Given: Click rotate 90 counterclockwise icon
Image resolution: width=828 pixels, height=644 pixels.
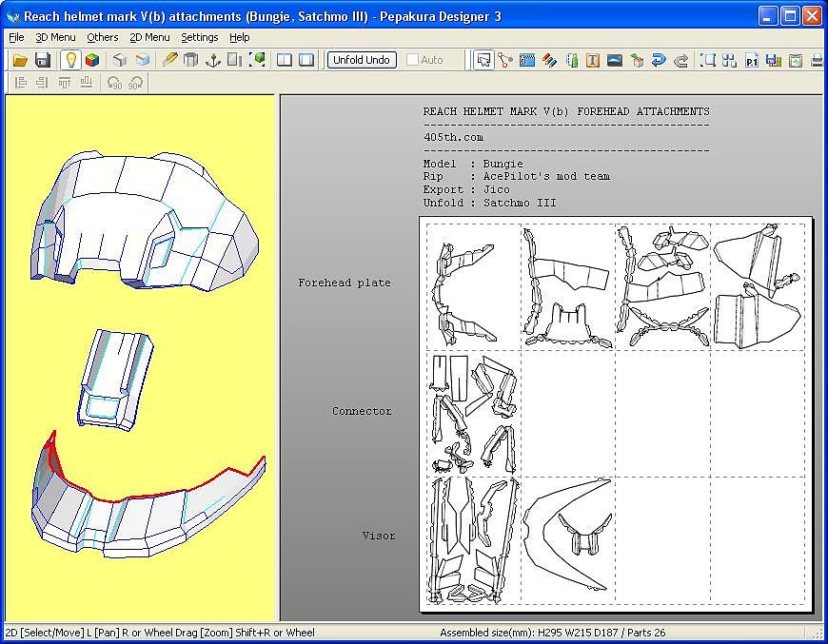Looking at the screenshot, I should tap(113, 83).
